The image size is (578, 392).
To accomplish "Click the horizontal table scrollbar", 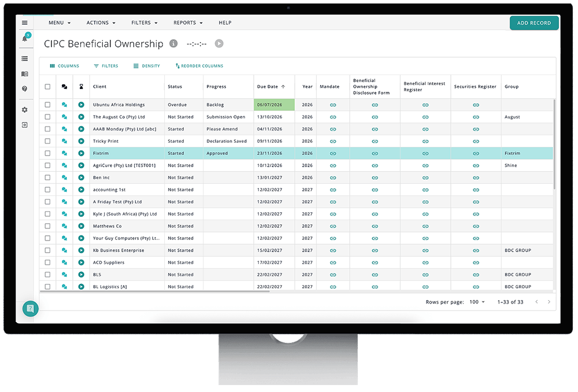I will click(155, 291).
